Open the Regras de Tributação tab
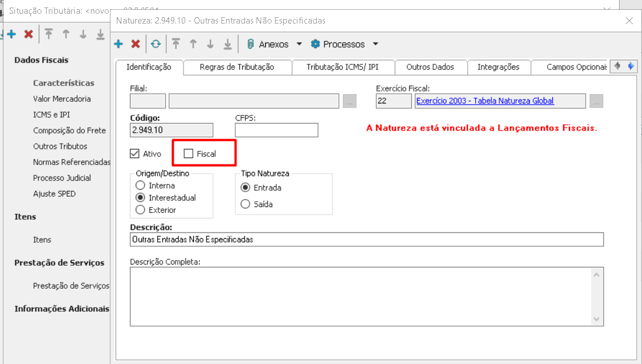 237,67
